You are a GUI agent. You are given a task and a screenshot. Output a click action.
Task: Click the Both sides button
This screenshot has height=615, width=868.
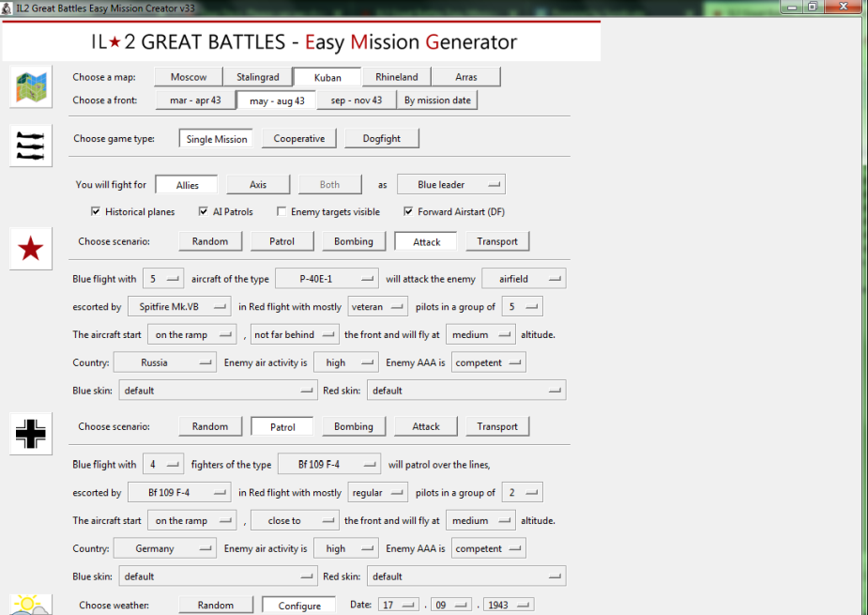pyautogui.click(x=330, y=184)
